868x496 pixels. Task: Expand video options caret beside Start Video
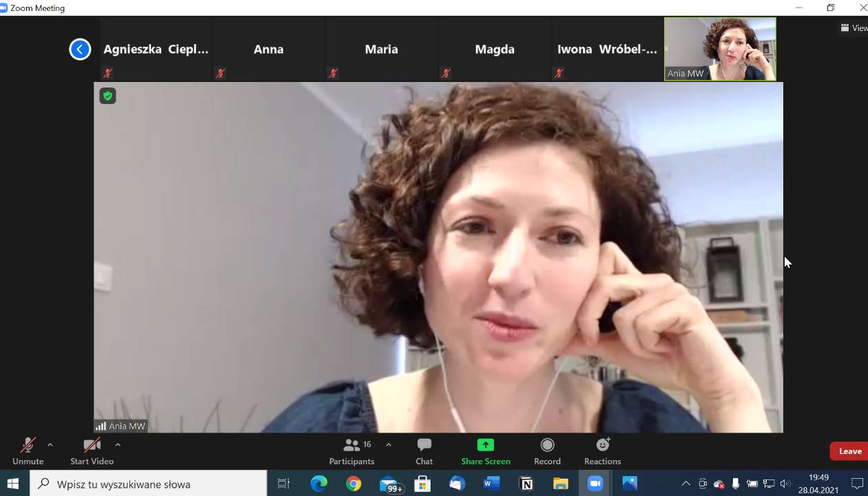click(118, 445)
